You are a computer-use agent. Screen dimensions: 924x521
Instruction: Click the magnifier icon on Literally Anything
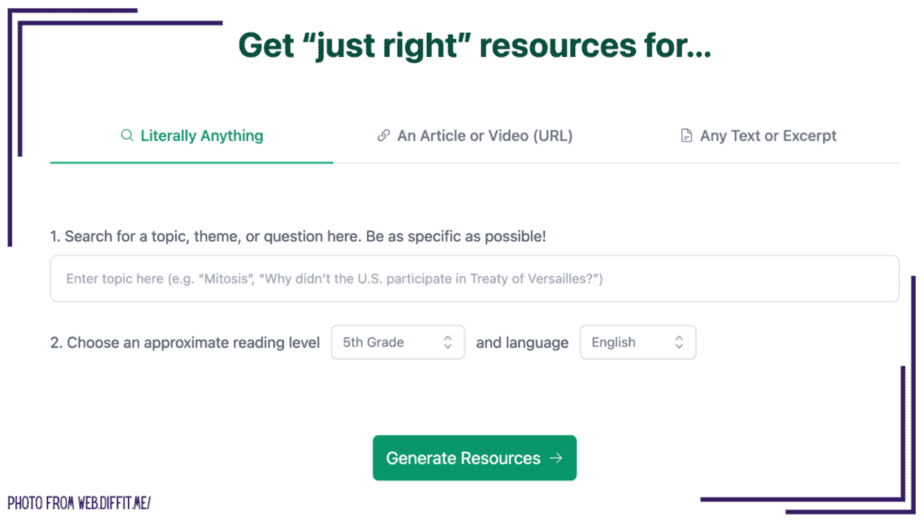[127, 136]
